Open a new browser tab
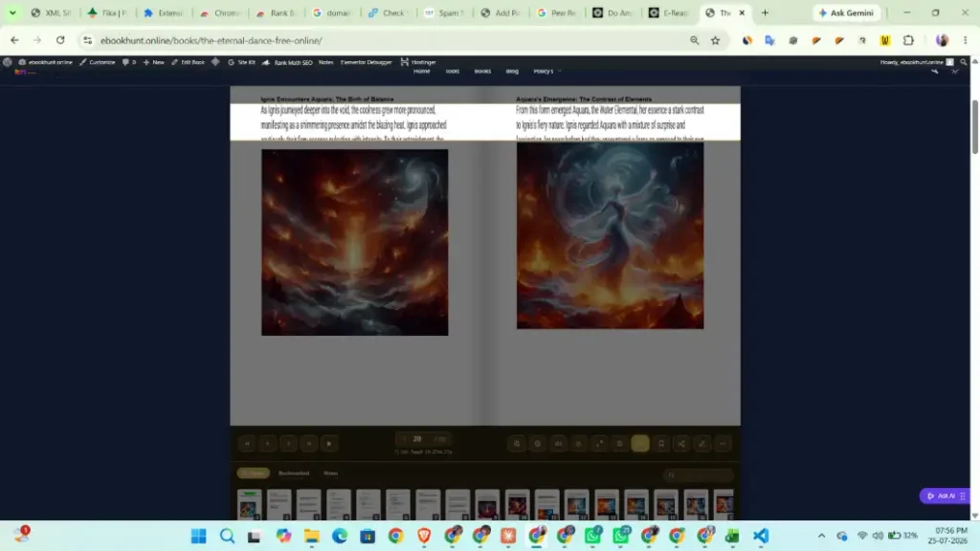 (765, 12)
